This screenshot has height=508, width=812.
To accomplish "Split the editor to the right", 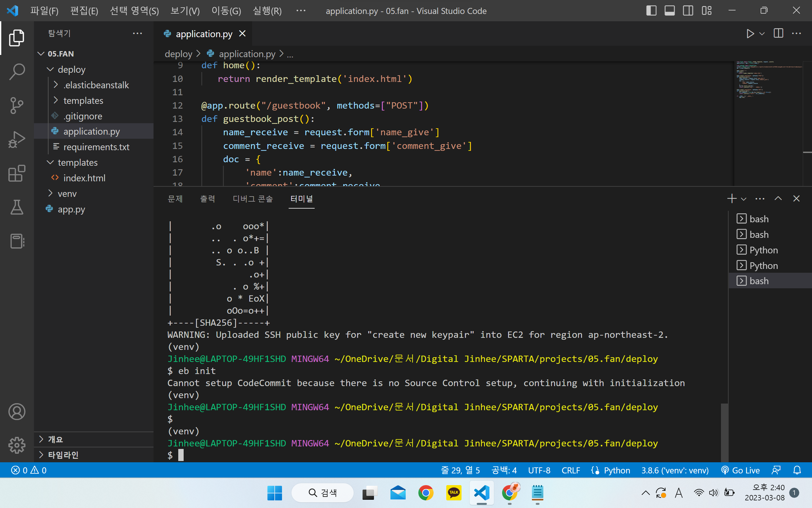I will (778, 34).
